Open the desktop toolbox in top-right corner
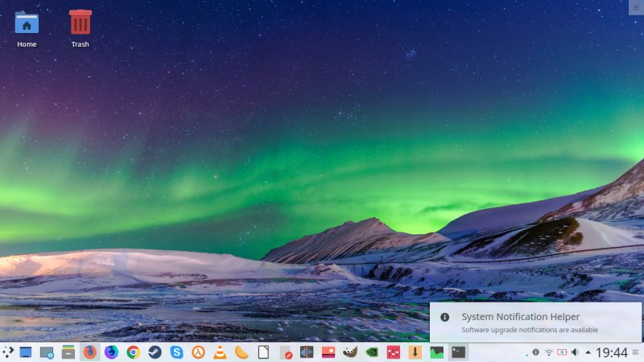 [x=636, y=7]
